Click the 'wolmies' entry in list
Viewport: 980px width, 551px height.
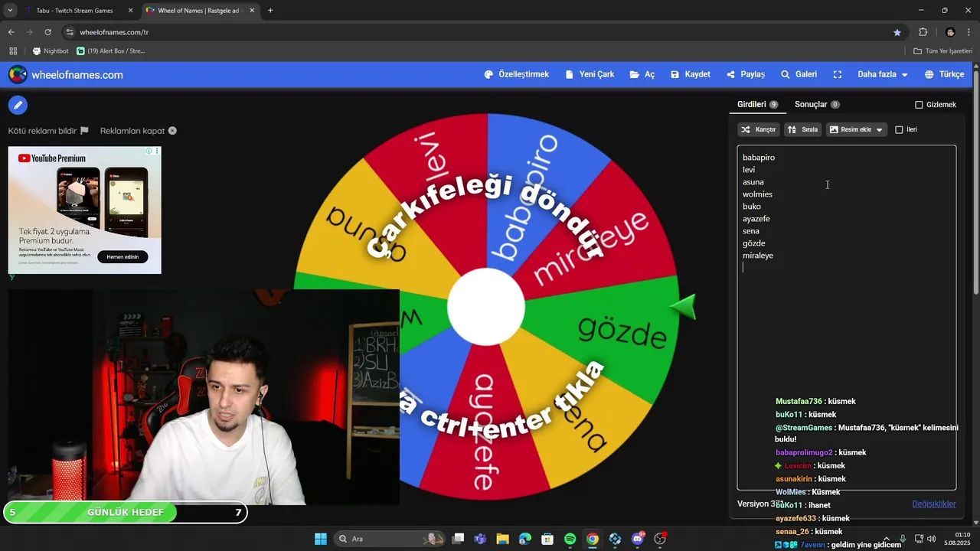click(x=757, y=194)
